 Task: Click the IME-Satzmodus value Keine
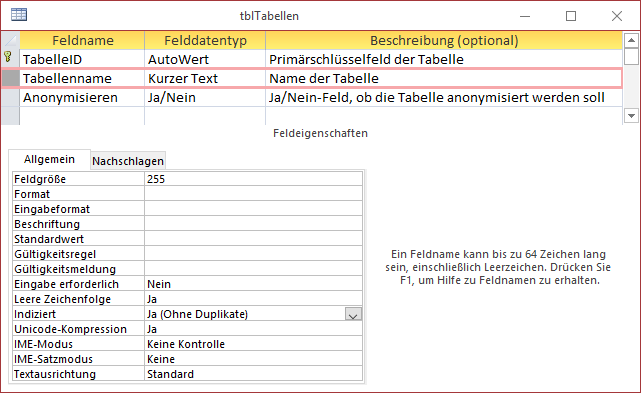[x=253, y=359]
